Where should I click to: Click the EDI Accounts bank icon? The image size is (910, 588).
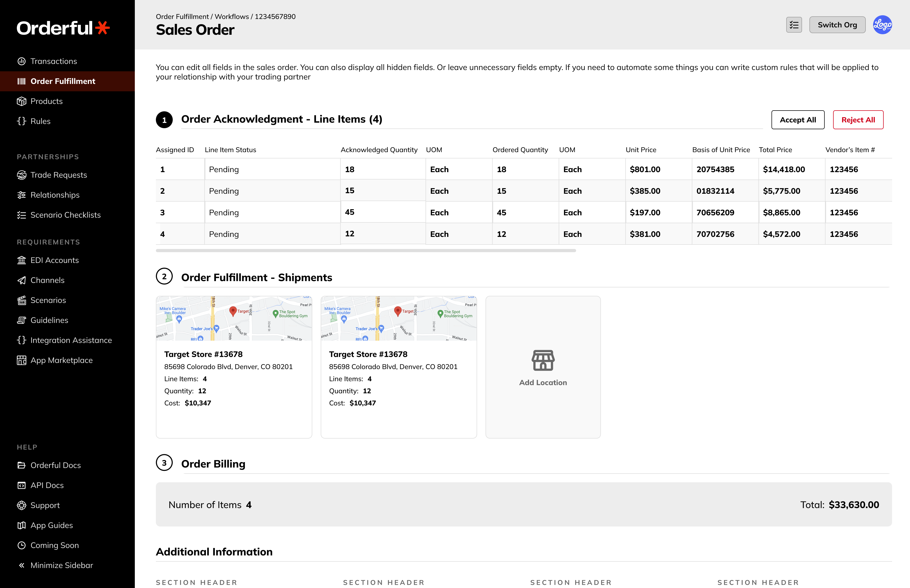[x=21, y=260]
